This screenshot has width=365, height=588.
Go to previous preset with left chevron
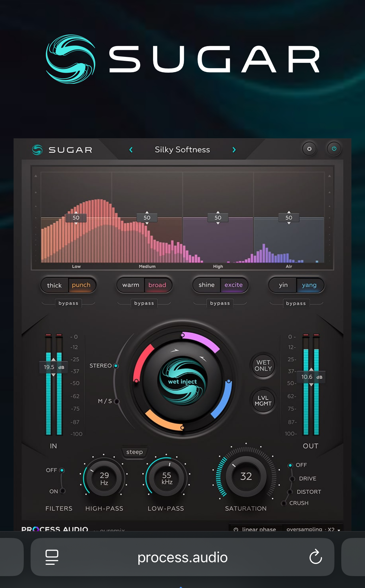coord(131,150)
